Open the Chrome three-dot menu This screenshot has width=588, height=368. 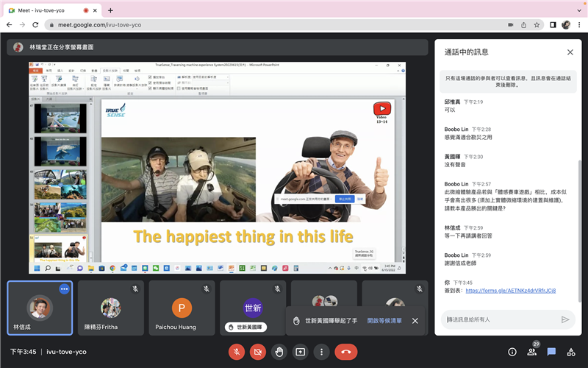pos(578,24)
